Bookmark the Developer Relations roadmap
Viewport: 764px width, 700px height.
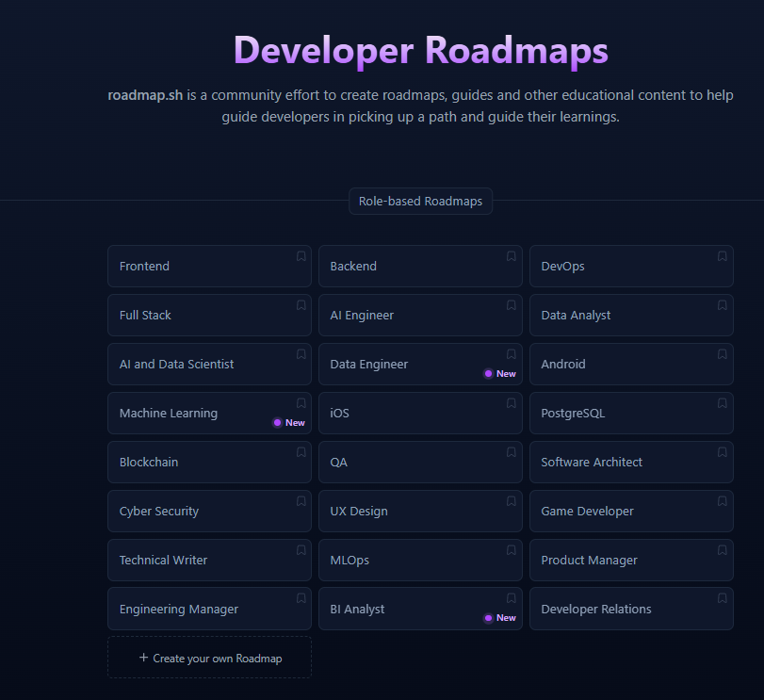click(x=723, y=598)
